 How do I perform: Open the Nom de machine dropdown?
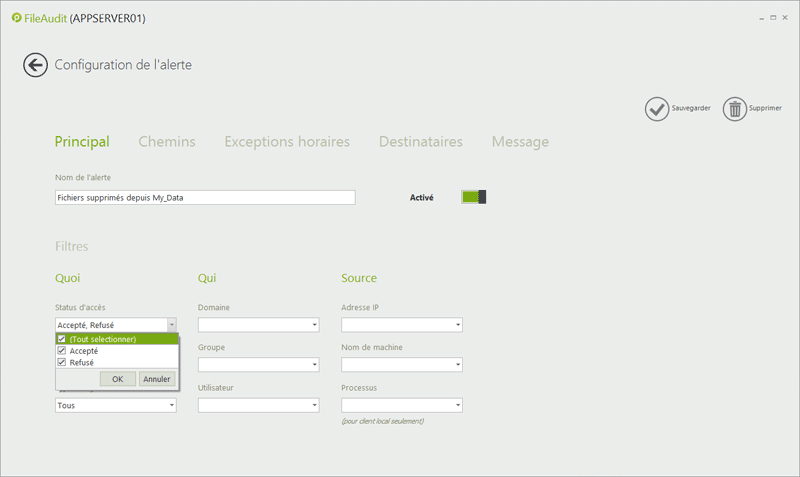[456, 365]
